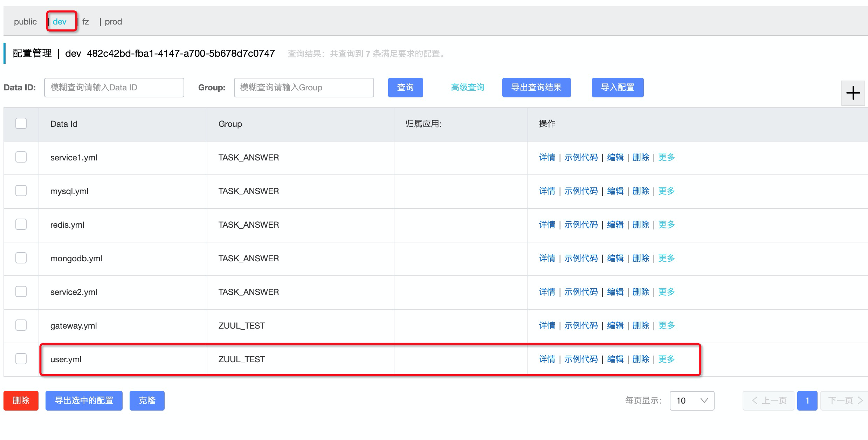This screenshot has width=868, height=440.
Task: Select the fz namespace tab
Action: pos(85,22)
